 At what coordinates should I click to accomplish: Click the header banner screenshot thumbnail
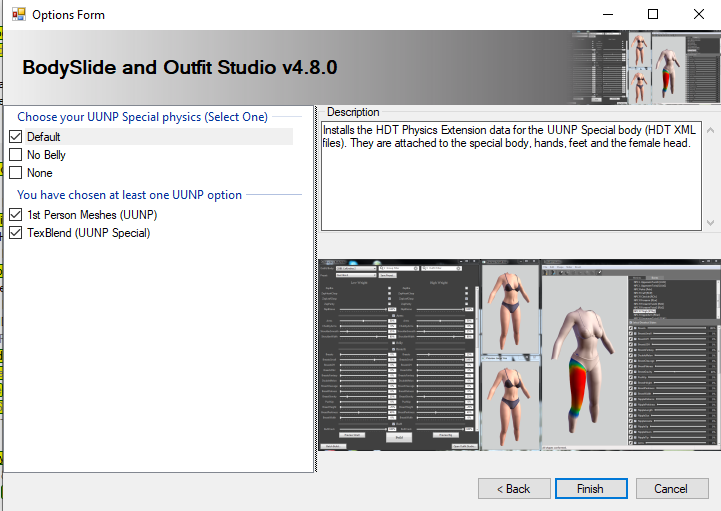(x=646, y=67)
